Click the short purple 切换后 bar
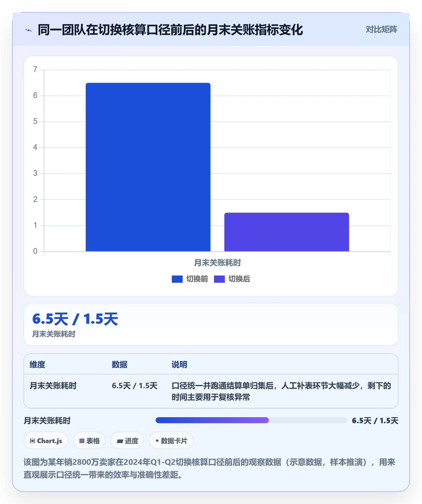 point(287,232)
